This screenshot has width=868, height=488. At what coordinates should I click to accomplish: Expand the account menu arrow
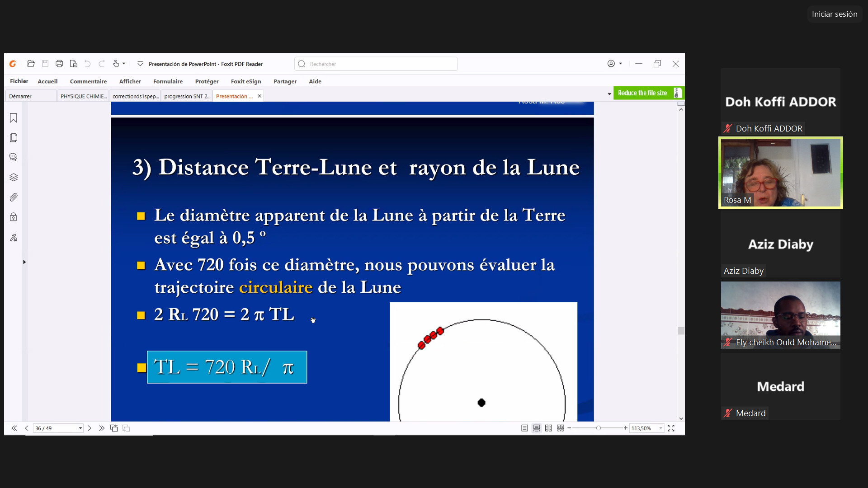621,64
